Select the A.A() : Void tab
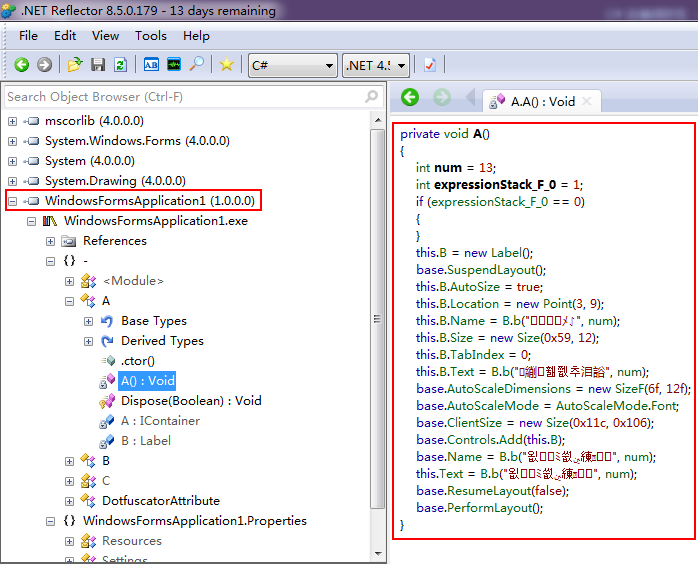698x564 pixels. pos(543,102)
